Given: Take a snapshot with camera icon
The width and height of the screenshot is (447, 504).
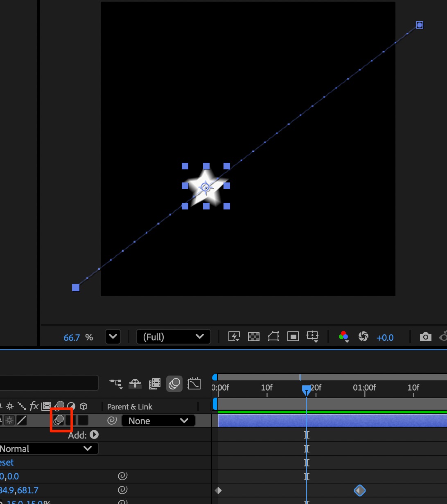Looking at the screenshot, I should click(x=425, y=337).
